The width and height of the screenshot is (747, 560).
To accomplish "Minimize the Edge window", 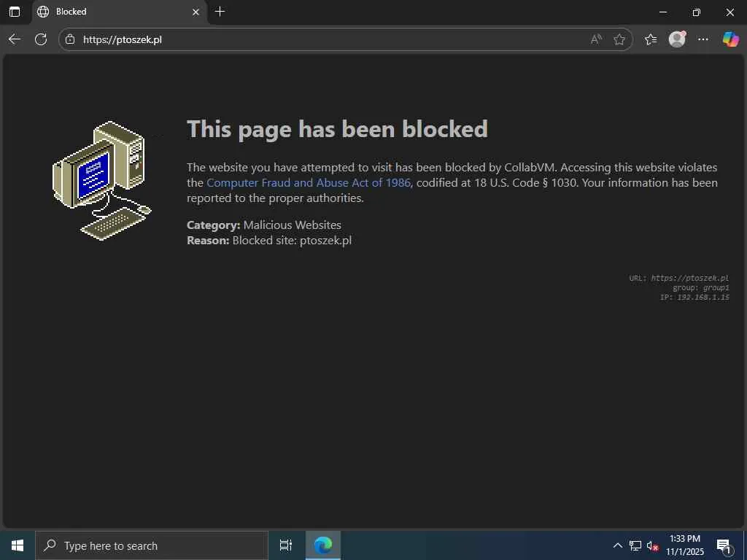I will (662, 12).
